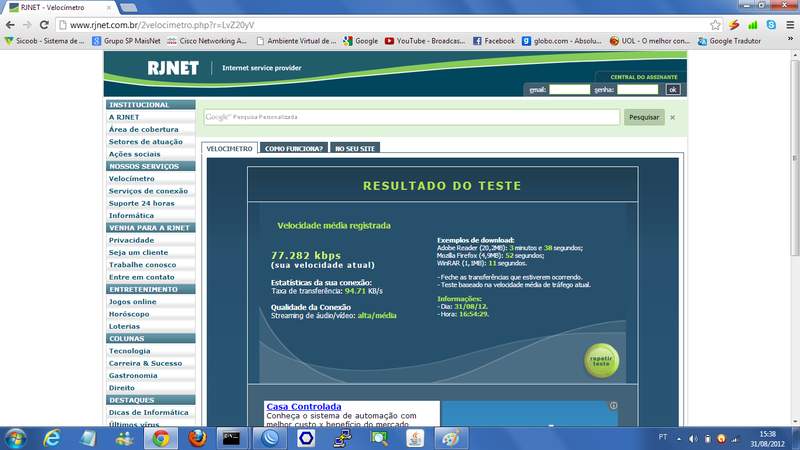Click the volume speaker tray icon
Image resolution: width=800 pixels, height=450 pixels.
coord(693,439)
